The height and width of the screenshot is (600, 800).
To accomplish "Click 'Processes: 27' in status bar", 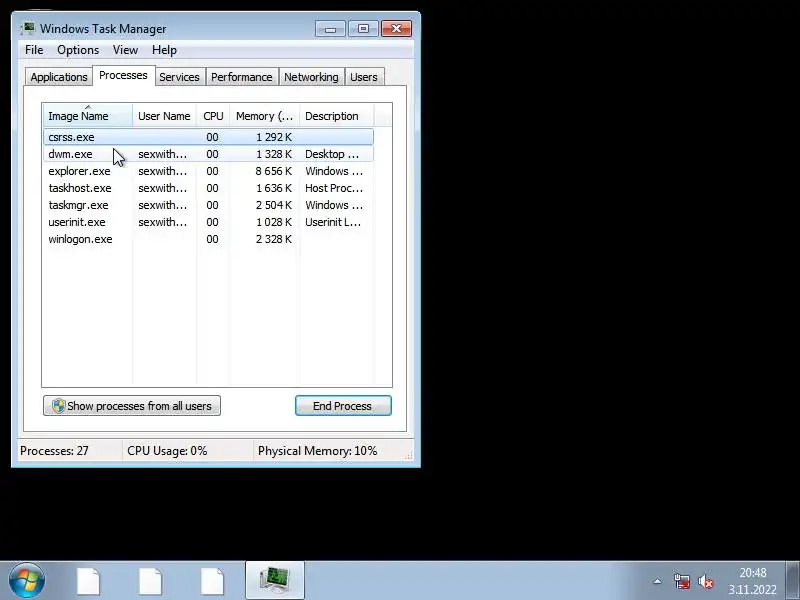I will [x=54, y=451].
